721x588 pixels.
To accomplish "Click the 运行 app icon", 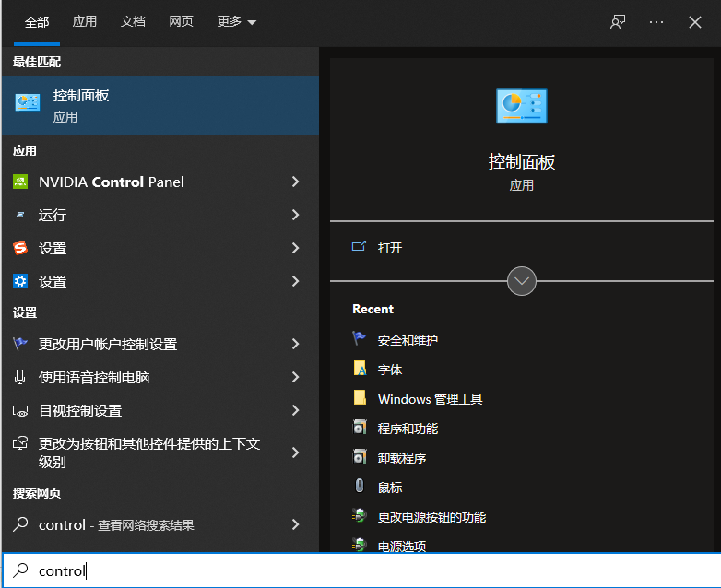I will (20, 215).
